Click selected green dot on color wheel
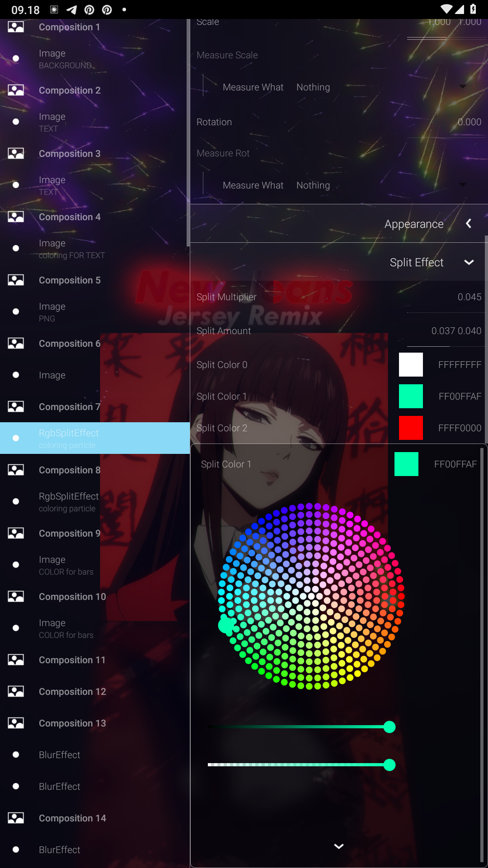Viewport: 488px width, 868px height. pos(226,625)
